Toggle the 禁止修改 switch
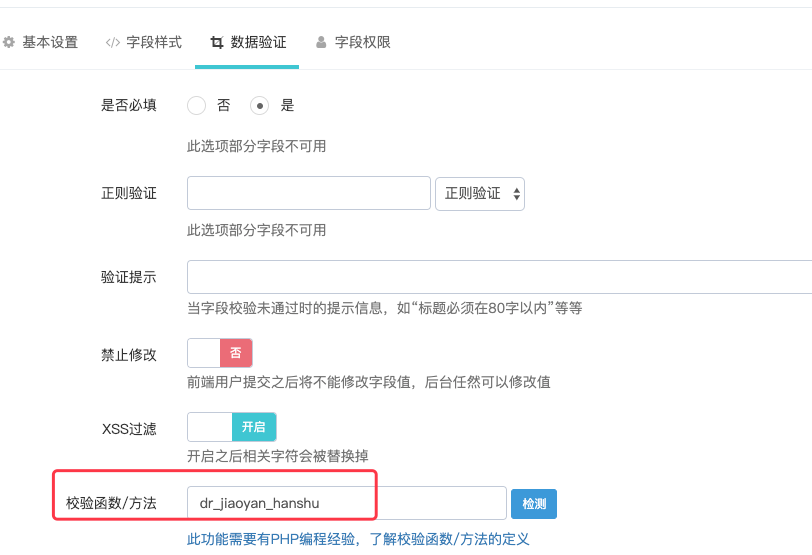 (x=220, y=353)
